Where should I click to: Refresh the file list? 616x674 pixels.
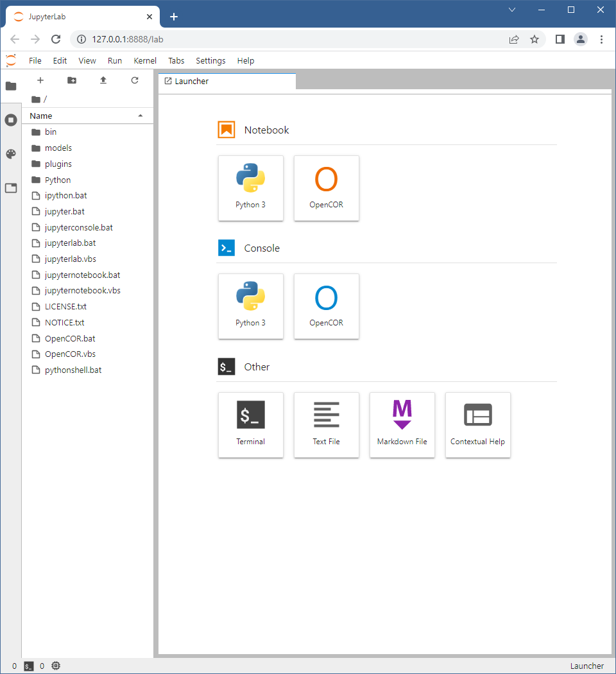[x=135, y=80]
